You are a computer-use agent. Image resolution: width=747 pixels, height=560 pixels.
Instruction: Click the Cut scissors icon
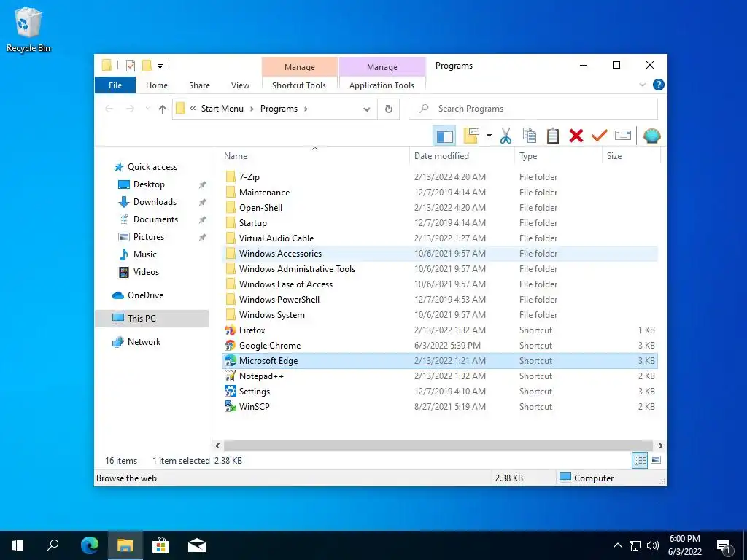point(506,136)
